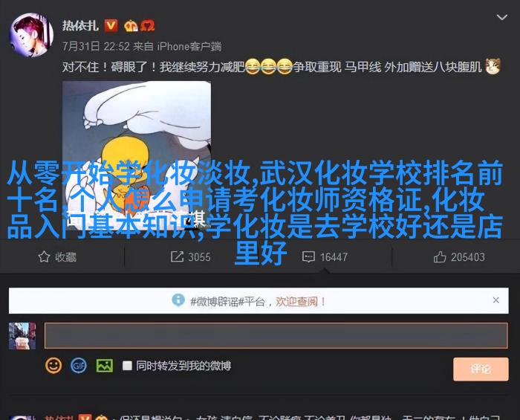Open the attached cartoon duck image
This screenshot has width=520, height=420.
tap(137, 156)
